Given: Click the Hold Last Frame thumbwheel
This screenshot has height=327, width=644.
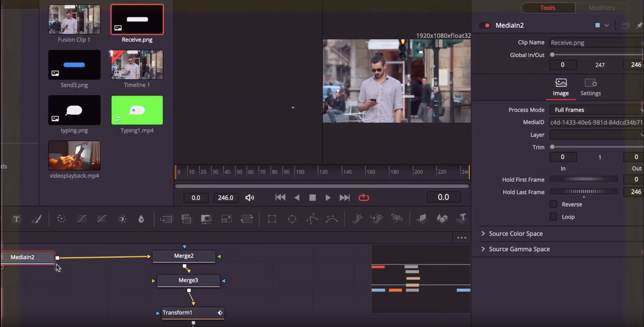Looking at the screenshot, I should pyautogui.click(x=584, y=191).
